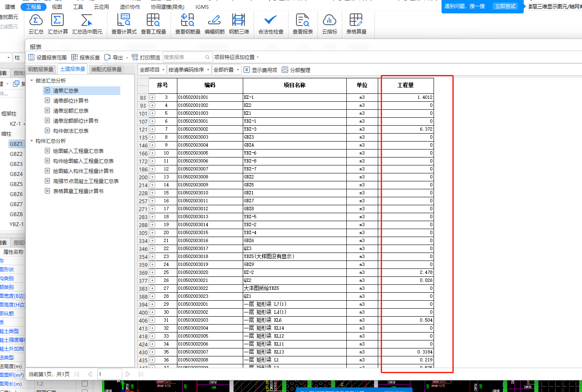Switch to 视图 ribbon tab
The height and width of the screenshot is (392, 582).
point(57,7)
